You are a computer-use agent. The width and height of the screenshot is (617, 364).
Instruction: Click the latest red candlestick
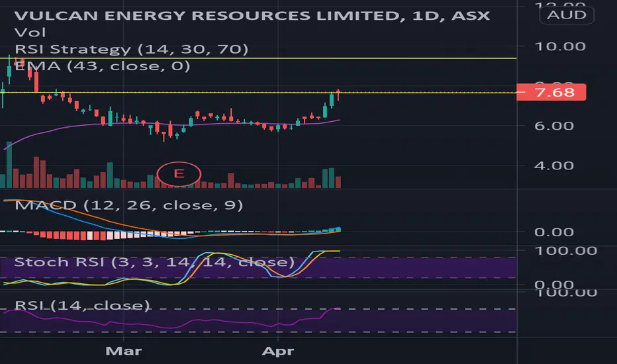point(338,95)
